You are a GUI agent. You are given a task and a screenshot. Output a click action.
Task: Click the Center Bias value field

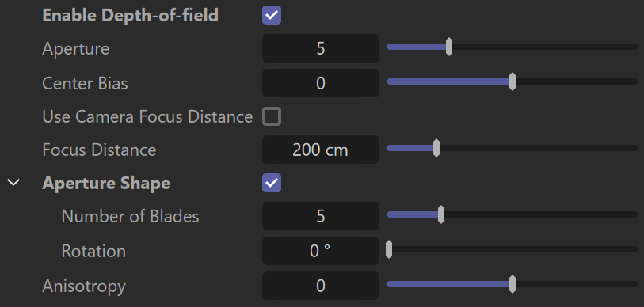320,83
